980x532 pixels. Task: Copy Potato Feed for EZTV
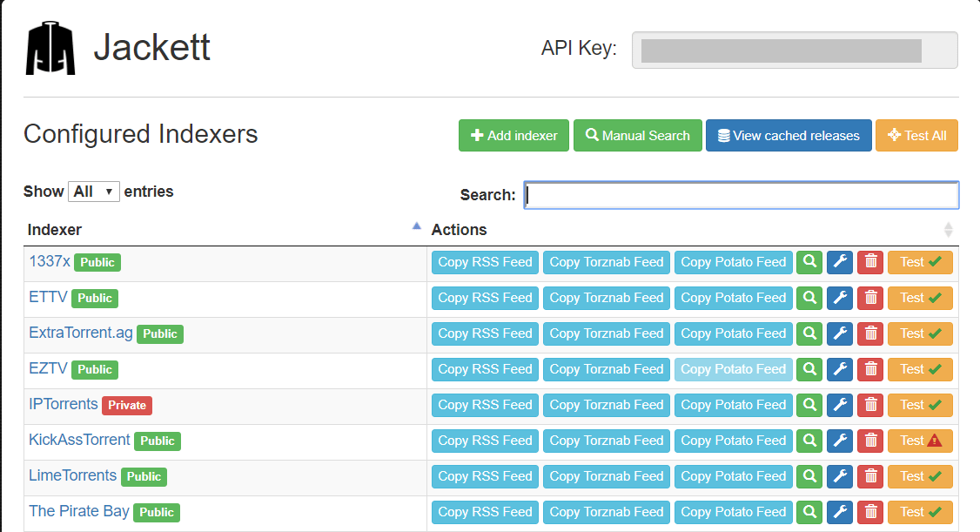tap(733, 369)
